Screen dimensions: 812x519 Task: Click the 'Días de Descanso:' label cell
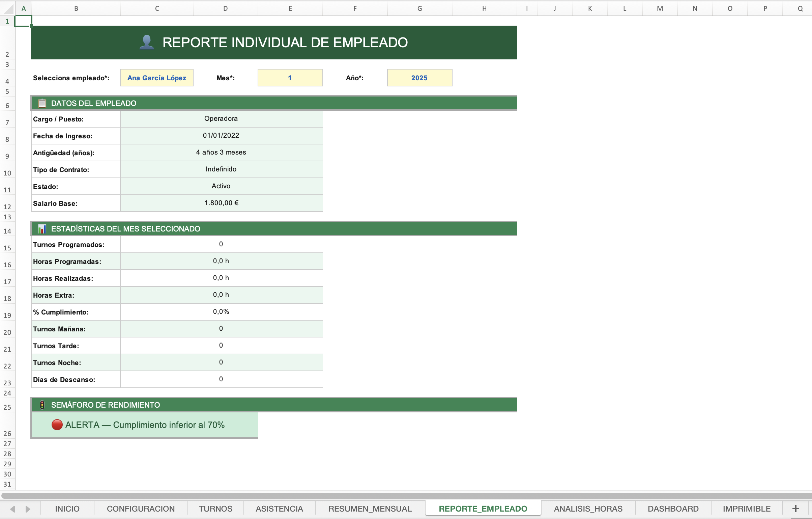76,379
